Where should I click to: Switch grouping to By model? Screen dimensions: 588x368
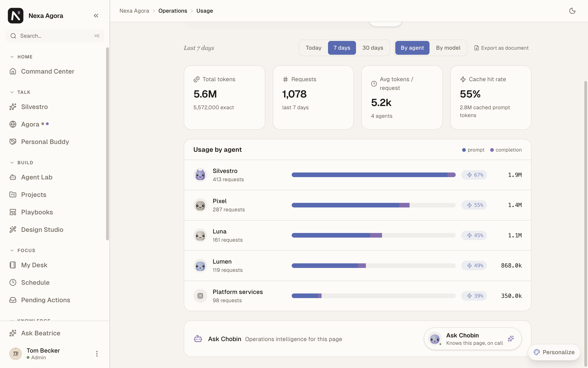(448, 48)
